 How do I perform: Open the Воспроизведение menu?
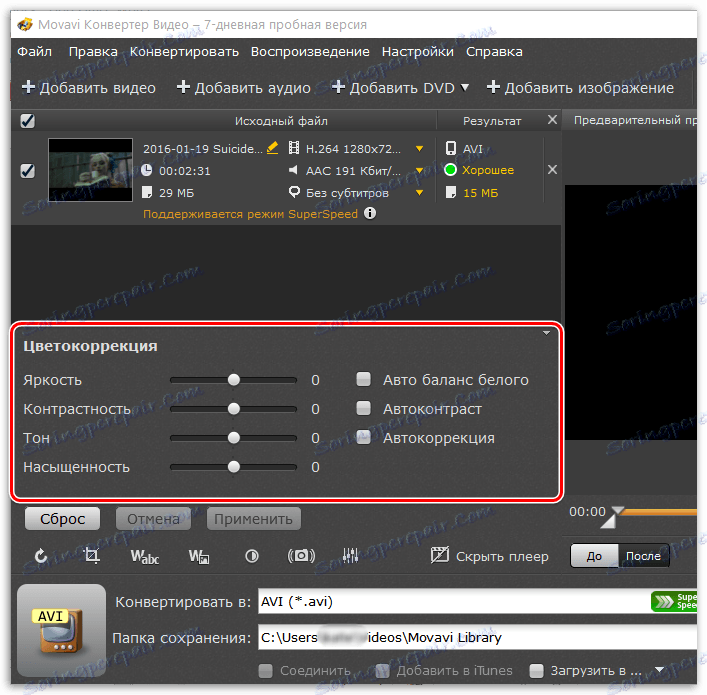tap(310, 52)
